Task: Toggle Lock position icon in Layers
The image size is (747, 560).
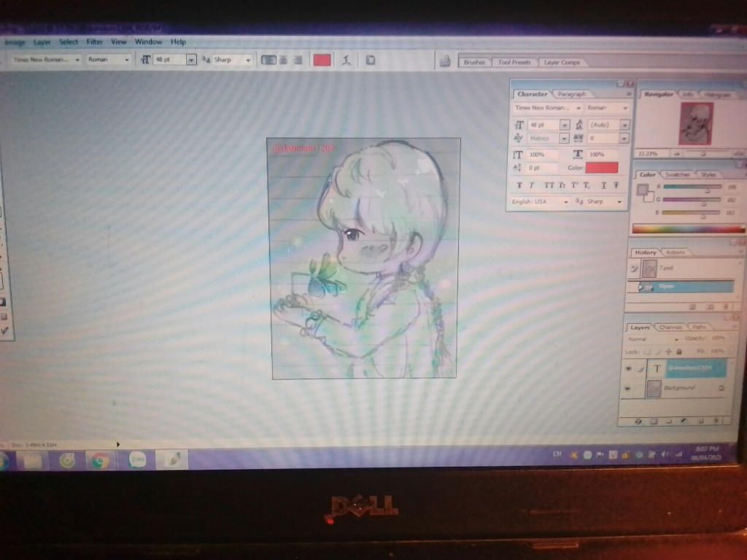Action: 668,352
